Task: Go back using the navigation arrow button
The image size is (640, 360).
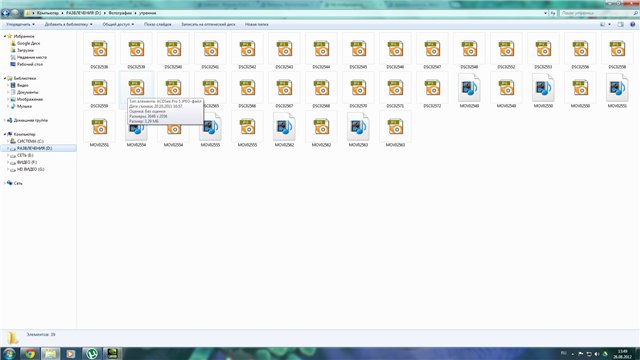Action: [x=6, y=13]
